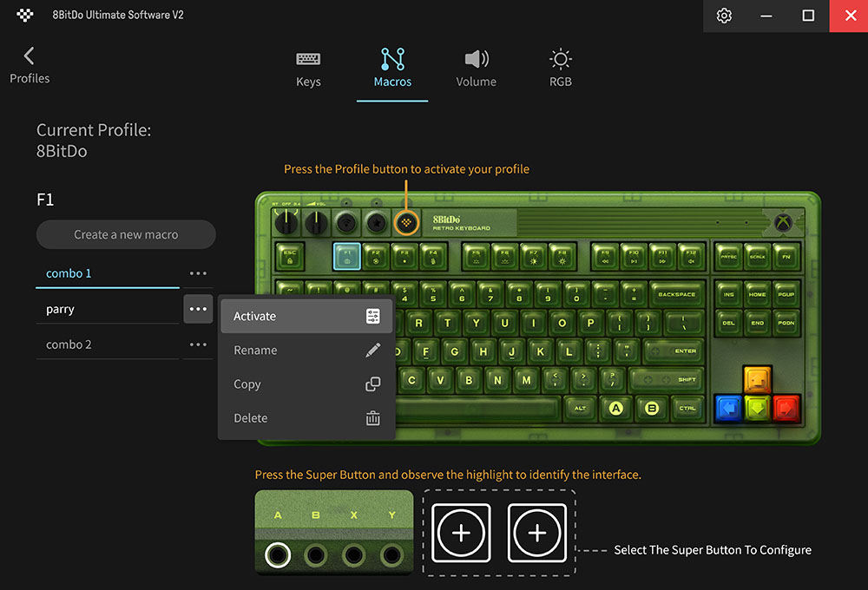The height and width of the screenshot is (590, 868).
Task: Select port X on the interface
Action: [x=354, y=554]
